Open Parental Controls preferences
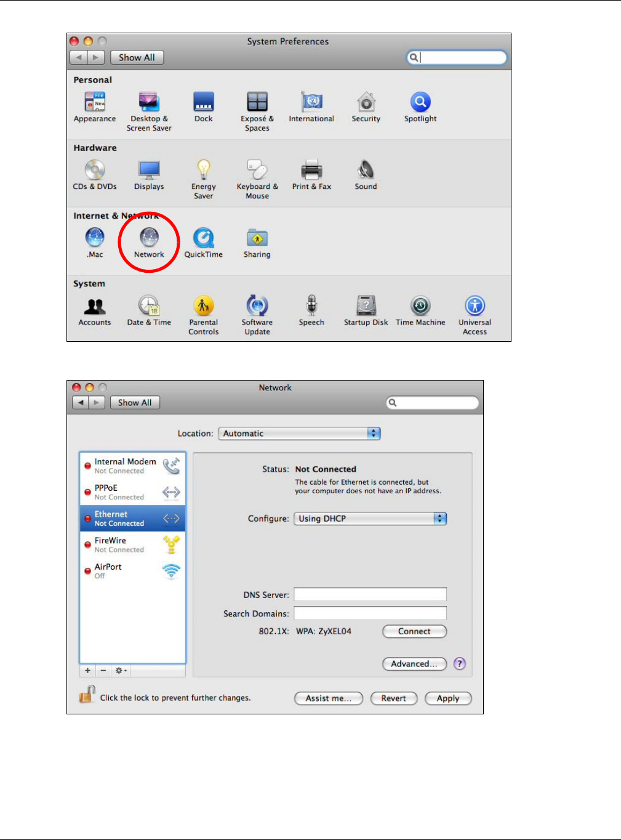This screenshot has height=840, width=621. [204, 315]
